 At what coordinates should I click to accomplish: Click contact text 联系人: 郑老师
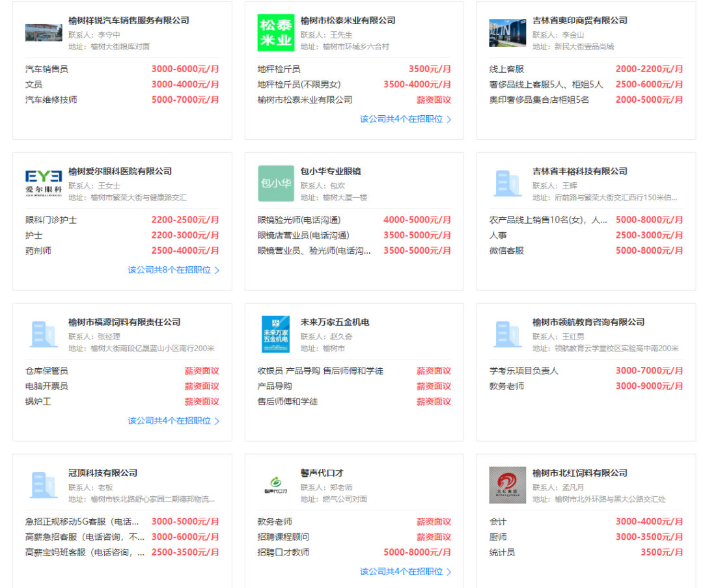[326, 487]
